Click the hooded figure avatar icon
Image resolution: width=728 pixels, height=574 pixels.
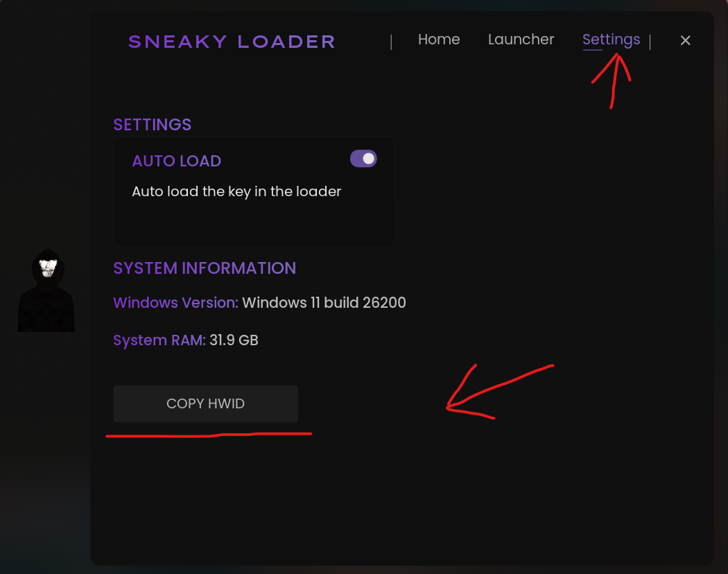[46, 291]
